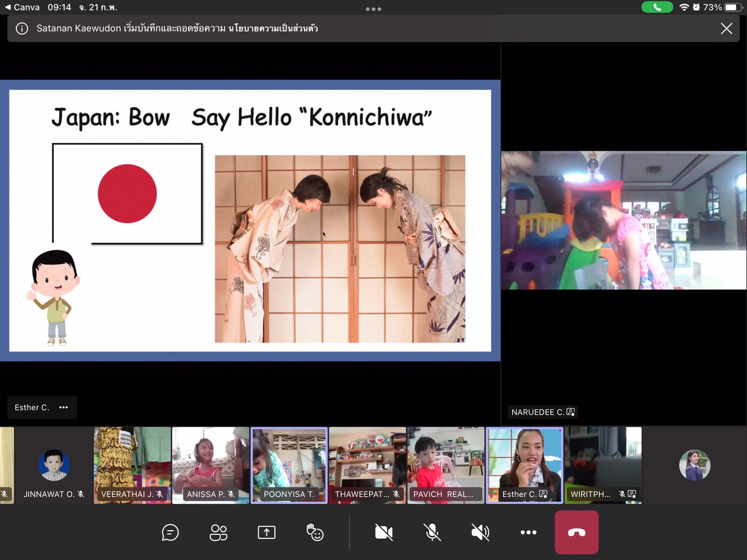The width and height of the screenshot is (747, 560).
Task: Select JINNAWAT O. participant tile
Action: point(54,465)
